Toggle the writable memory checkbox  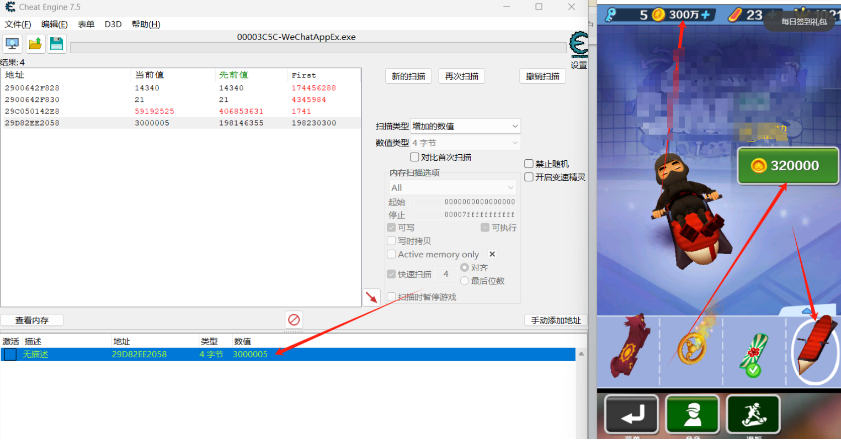pyautogui.click(x=392, y=228)
